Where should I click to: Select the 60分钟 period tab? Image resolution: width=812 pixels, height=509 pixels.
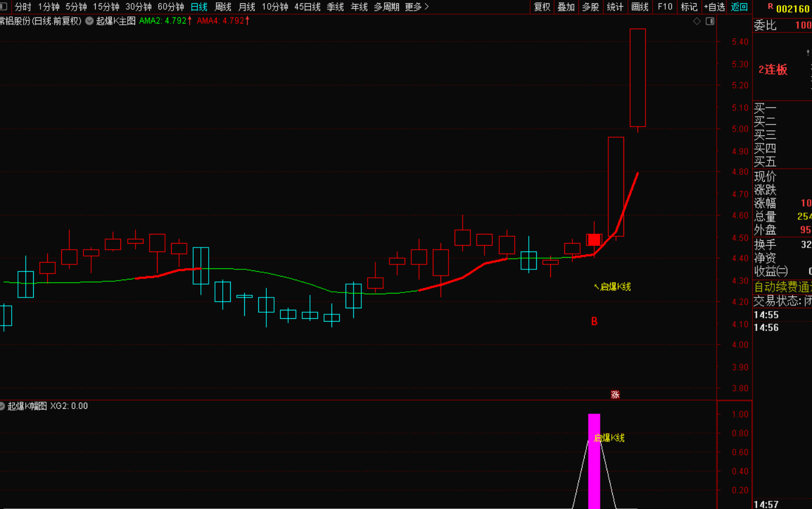171,7
